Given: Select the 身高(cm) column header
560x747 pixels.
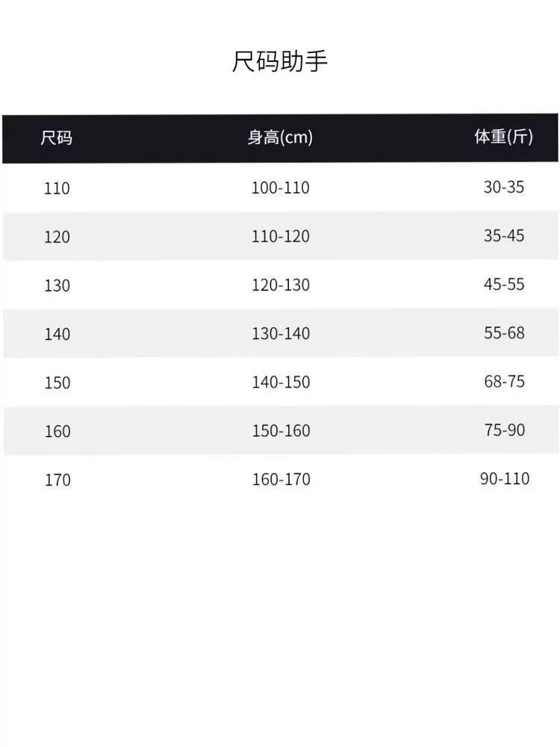Looking at the screenshot, I should pos(280,137).
